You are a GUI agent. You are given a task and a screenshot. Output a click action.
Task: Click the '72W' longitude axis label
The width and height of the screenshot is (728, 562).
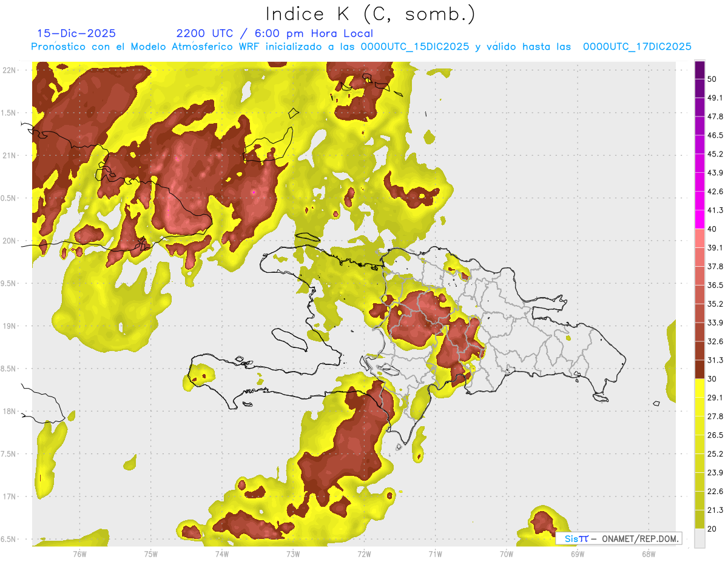pyautogui.click(x=364, y=554)
